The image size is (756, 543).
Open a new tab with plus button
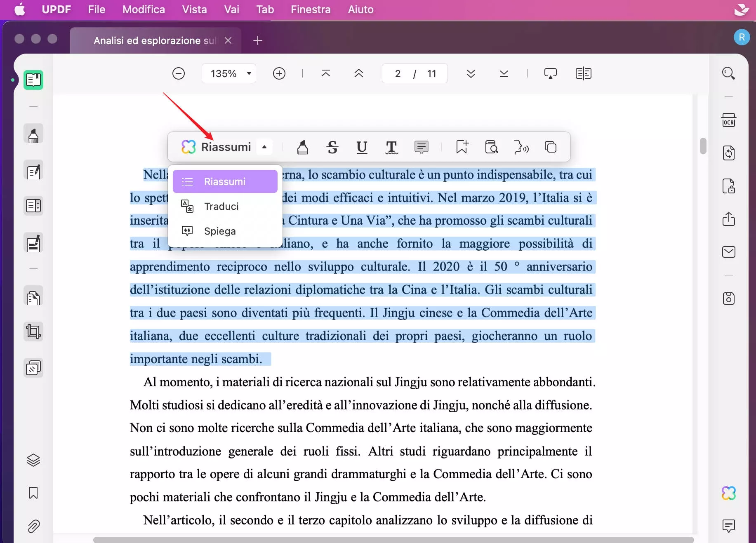point(257,40)
